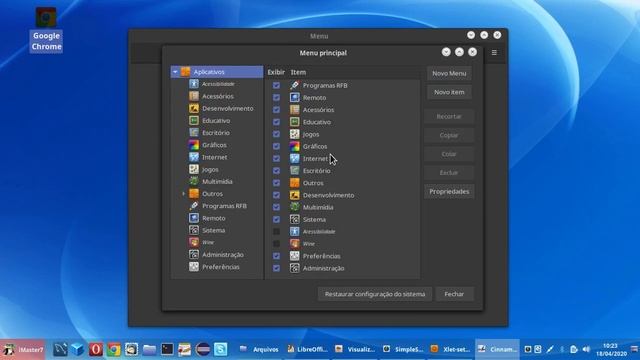640x360 pixels.
Task: Open the file manager folder launcher in taskbar
Action: [149, 349]
